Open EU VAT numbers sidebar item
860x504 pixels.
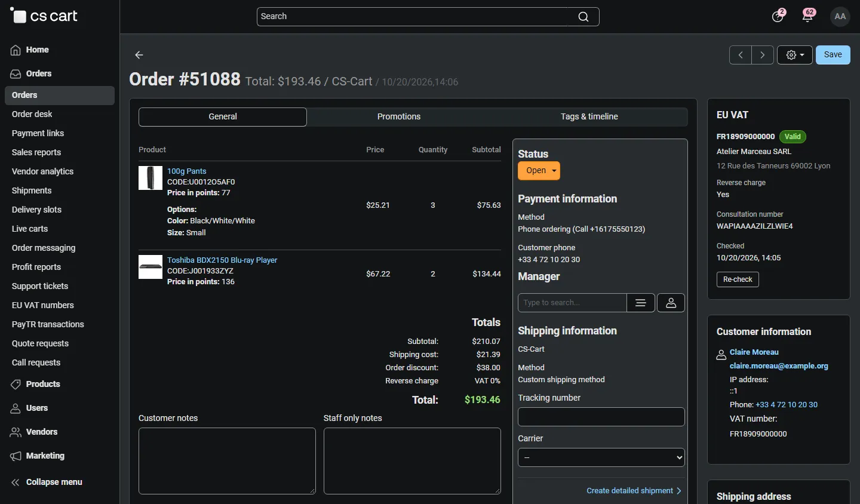[43, 305]
